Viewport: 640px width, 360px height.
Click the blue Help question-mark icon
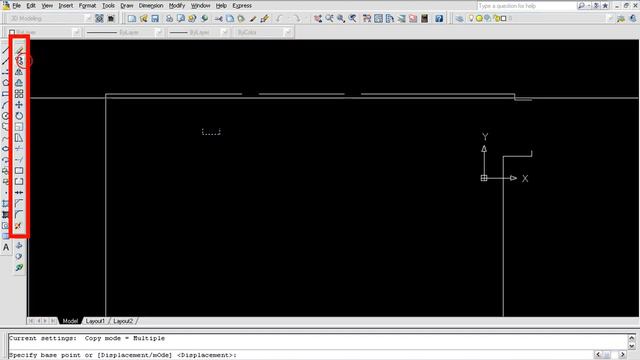[439, 18]
